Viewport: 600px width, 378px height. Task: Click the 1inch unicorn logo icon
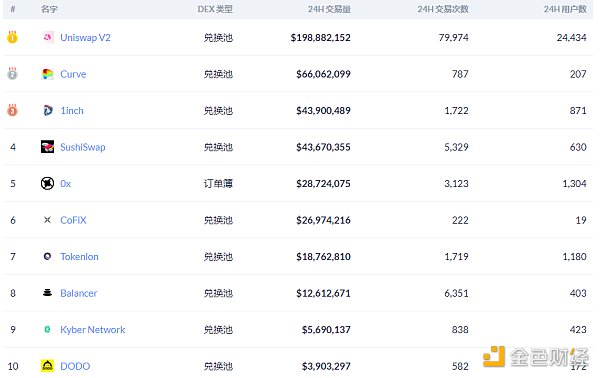click(x=47, y=111)
